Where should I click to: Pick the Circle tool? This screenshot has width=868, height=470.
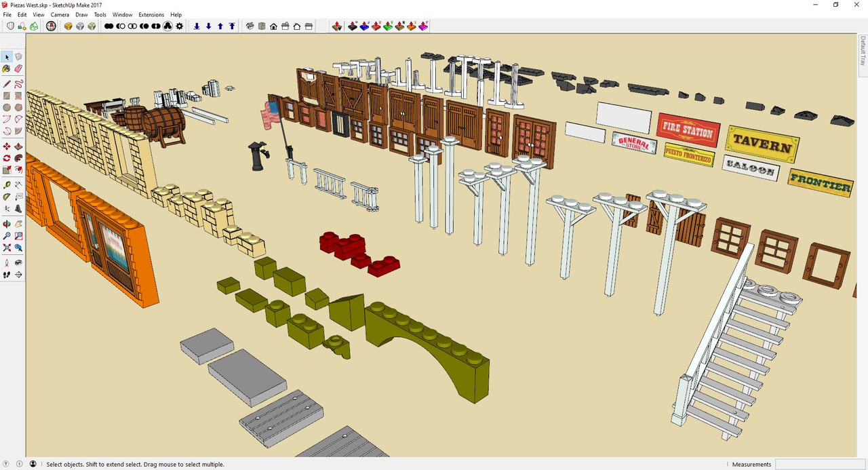pos(7,107)
